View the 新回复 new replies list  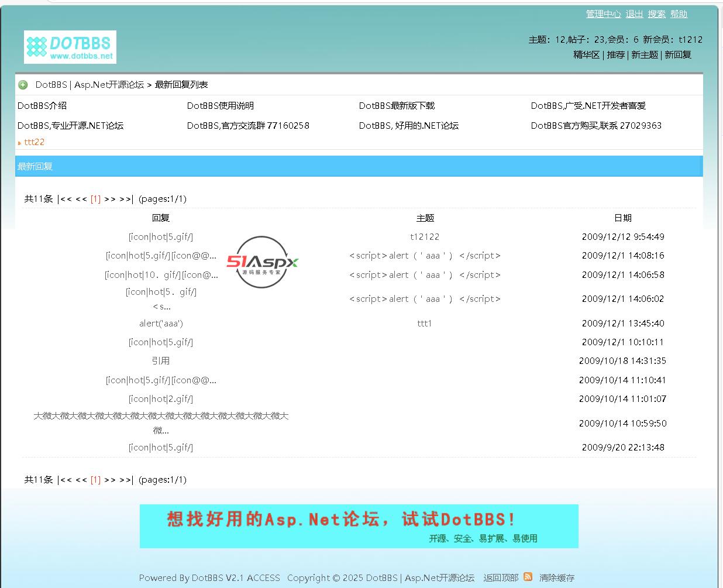[x=678, y=54]
